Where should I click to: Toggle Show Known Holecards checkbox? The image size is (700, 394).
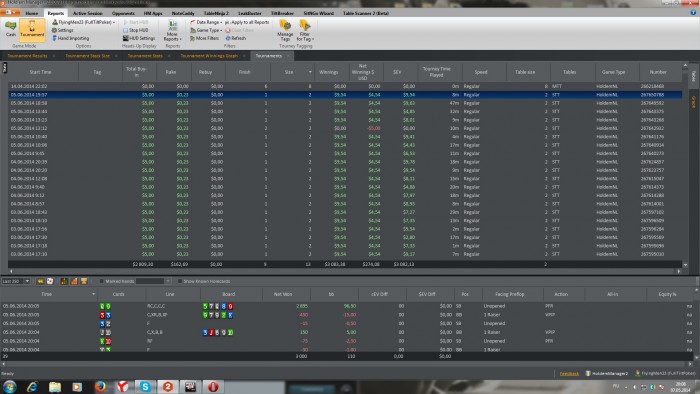tap(180, 281)
